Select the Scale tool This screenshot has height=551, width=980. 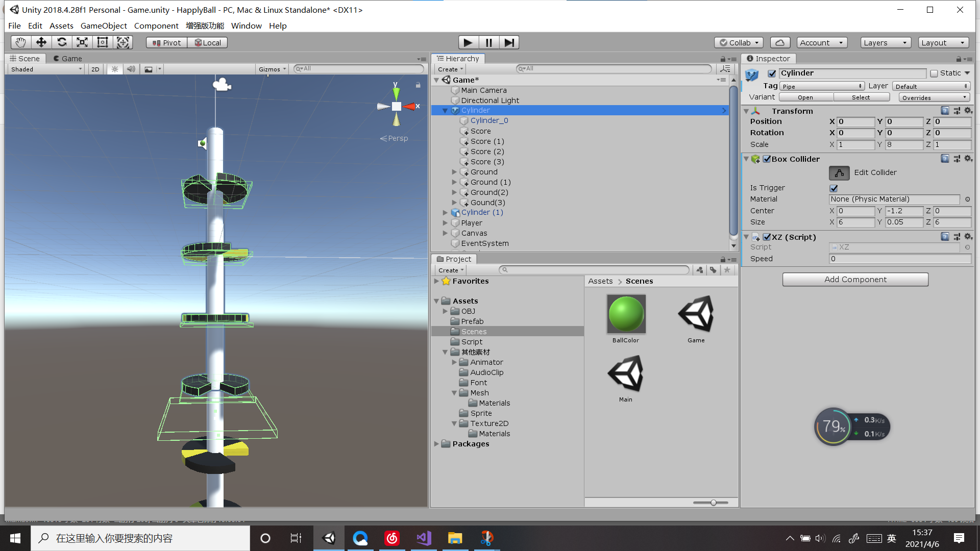pyautogui.click(x=82, y=42)
